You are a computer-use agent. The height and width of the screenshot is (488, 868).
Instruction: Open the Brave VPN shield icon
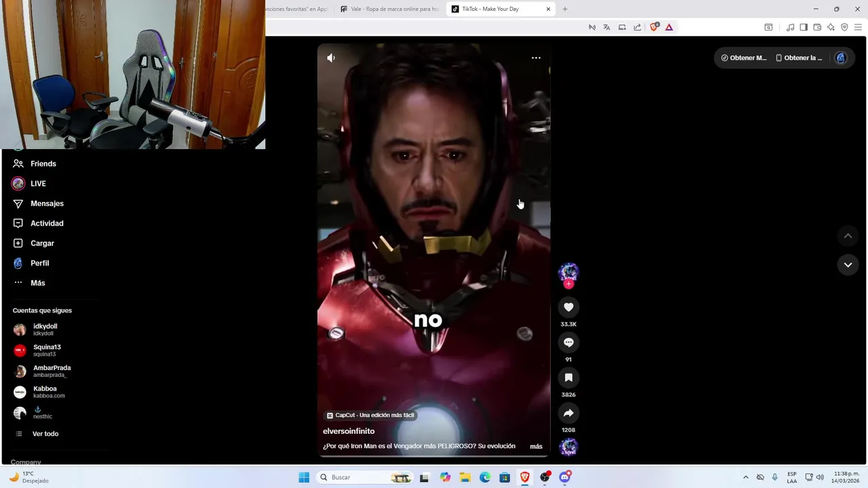pyautogui.click(x=844, y=27)
